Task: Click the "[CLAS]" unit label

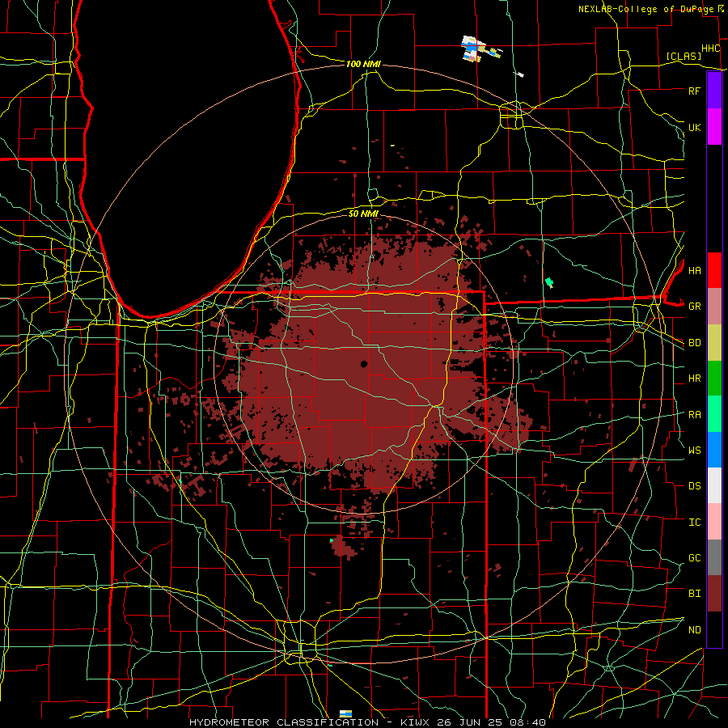Action: [684, 57]
